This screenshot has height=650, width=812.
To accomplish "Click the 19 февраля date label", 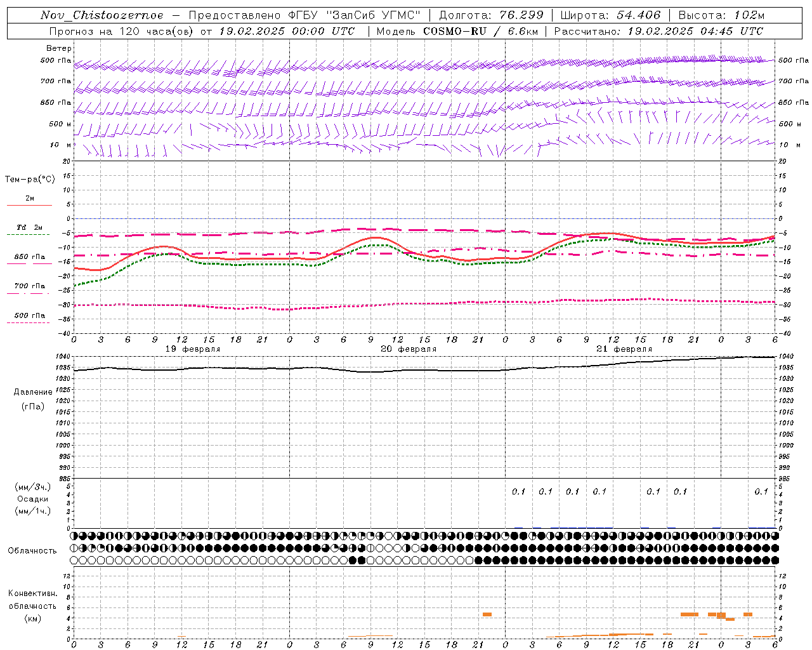I will pos(193,349).
